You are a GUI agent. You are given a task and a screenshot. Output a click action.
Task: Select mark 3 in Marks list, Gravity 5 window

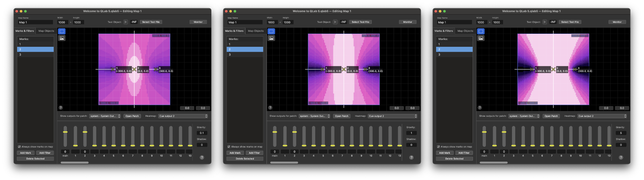pyautogui.click(x=454, y=55)
